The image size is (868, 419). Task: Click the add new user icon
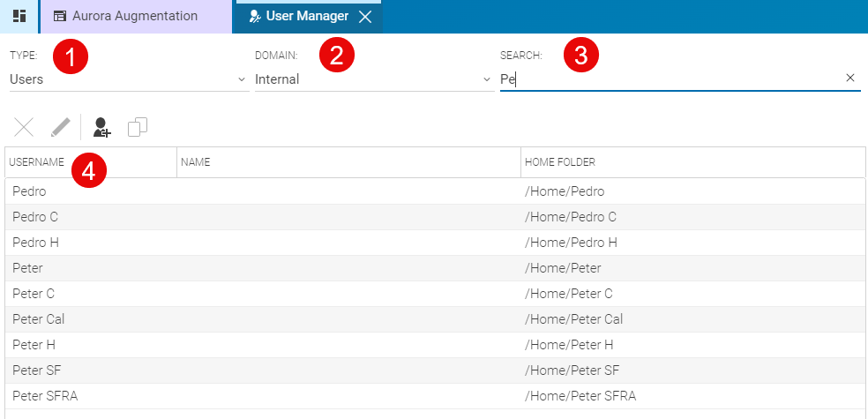[x=102, y=128]
